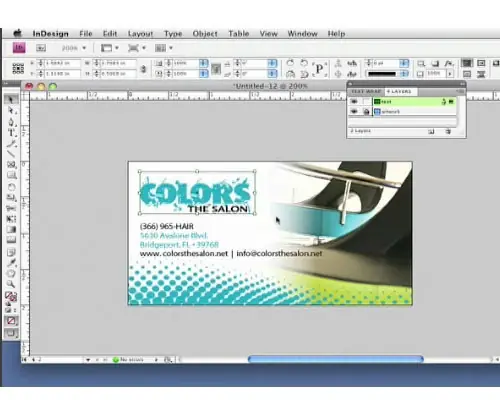500x400 pixels.
Task: Select the Selection tool arrow
Action: pos(11,99)
